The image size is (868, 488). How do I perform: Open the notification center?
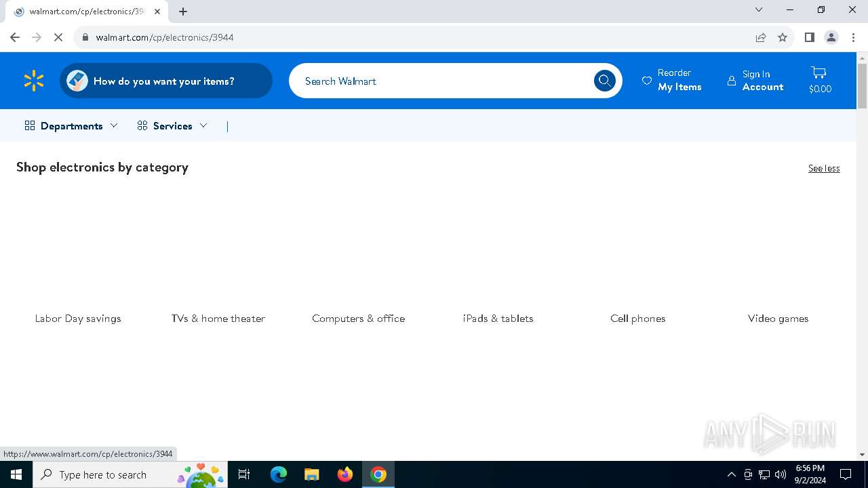[846, 474]
